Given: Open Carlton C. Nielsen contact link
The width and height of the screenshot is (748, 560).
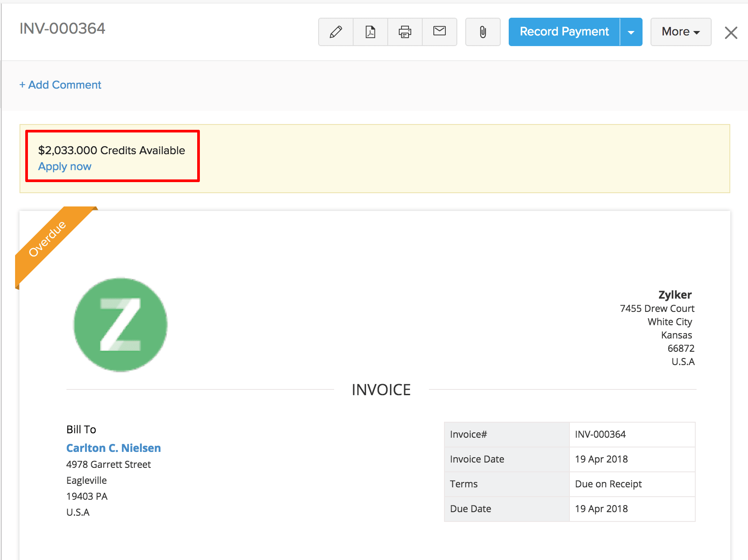Looking at the screenshot, I should [x=113, y=448].
